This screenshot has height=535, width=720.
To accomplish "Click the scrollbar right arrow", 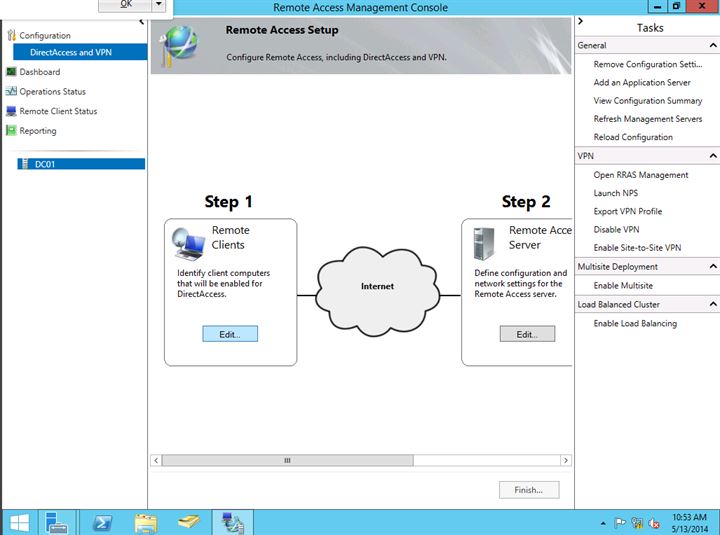I will click(566, 460).
